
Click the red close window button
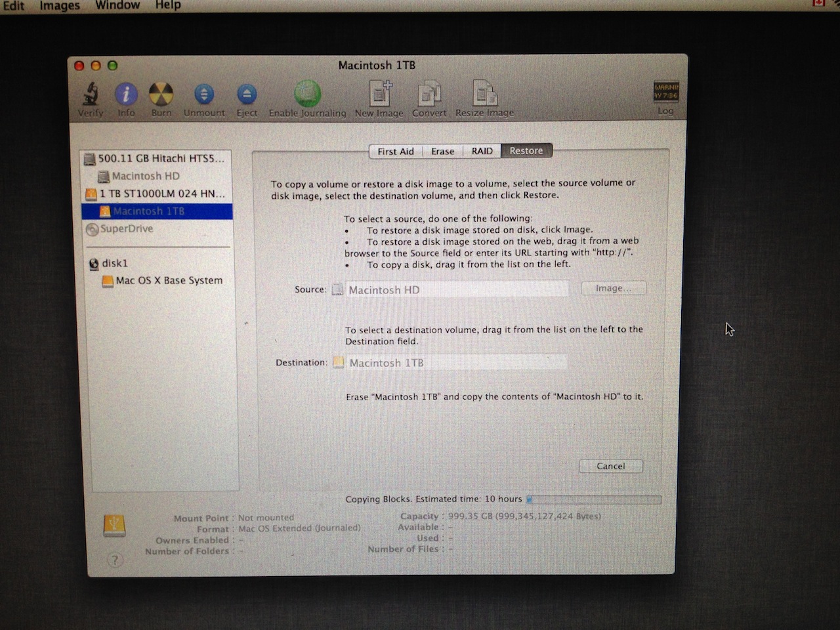click(x=79, y=66)
